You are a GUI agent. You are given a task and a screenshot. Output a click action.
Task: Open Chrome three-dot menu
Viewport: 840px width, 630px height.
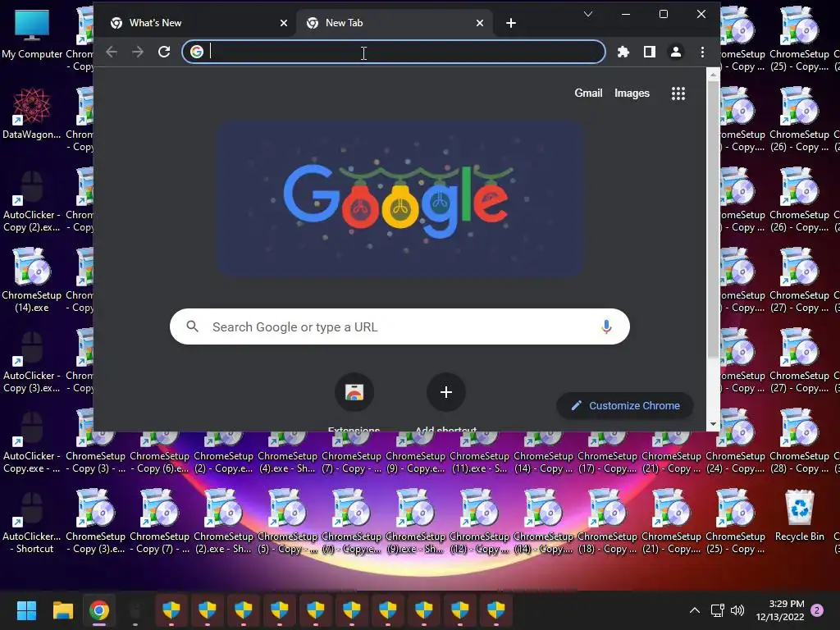point(702,52)
